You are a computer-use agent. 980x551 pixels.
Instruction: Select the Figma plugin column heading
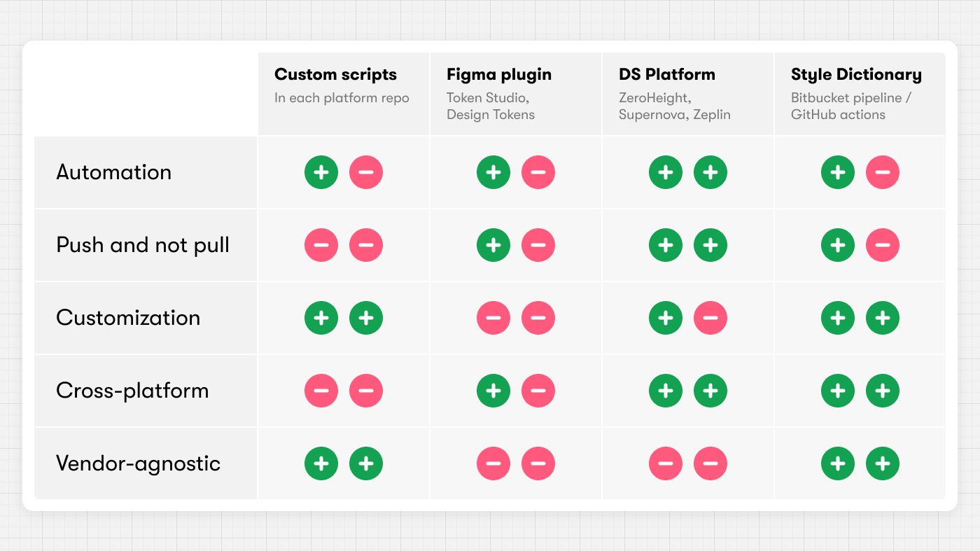(x=499, y=75)
